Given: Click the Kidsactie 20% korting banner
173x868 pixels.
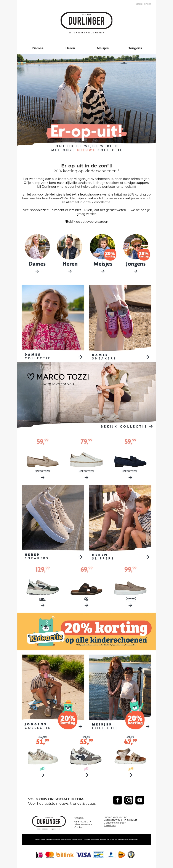Looking at the screenshot, I should 86,632.
